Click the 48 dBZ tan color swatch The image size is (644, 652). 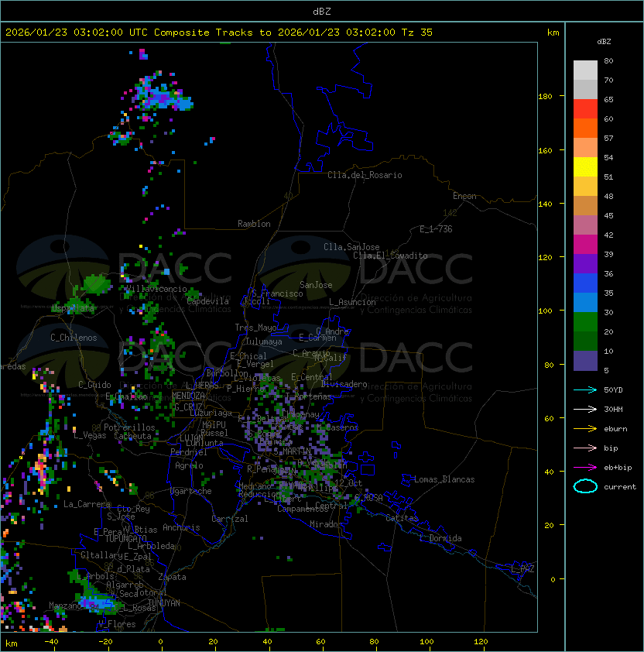point(585,205)
